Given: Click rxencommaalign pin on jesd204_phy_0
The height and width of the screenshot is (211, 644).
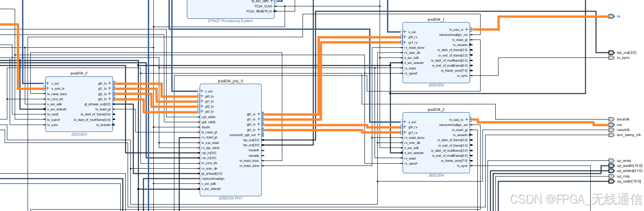Looking at the screenshot, I should point(213,178).
